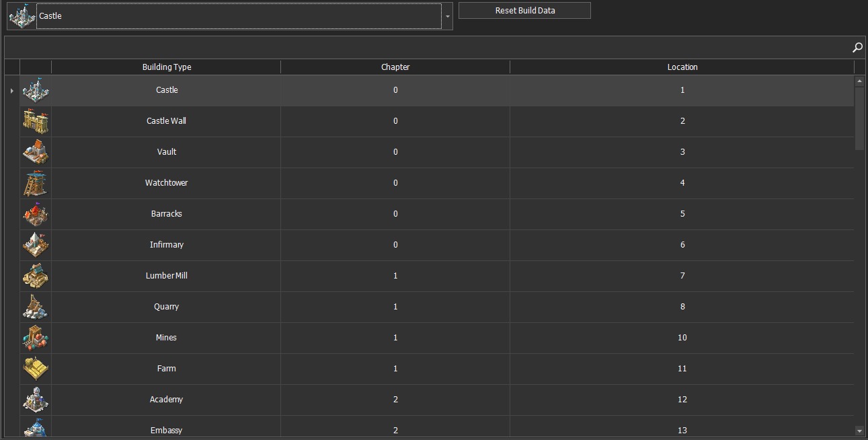The height and width of the screenshot is (440, 868).
Task: Click the Infirmary building icon
Action: (36, 245)
